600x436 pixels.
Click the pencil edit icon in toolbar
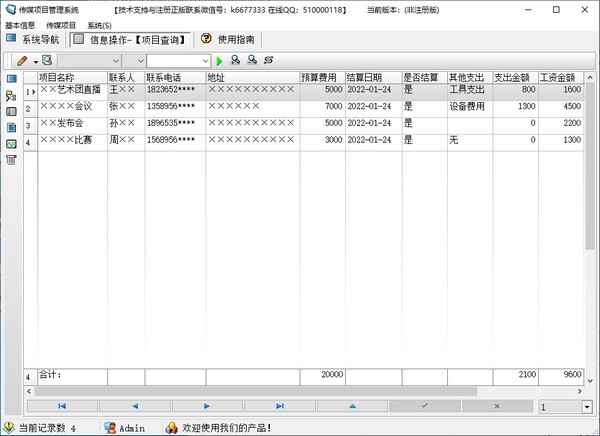pyautogui.click(x=21, y=61)
